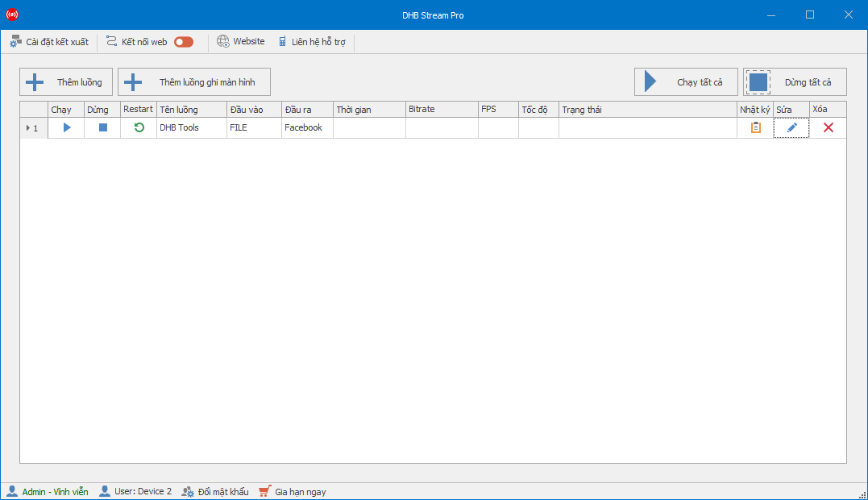Click the Sửa column header
This screenshot has width=868, height=500.
tap(791, 110)
